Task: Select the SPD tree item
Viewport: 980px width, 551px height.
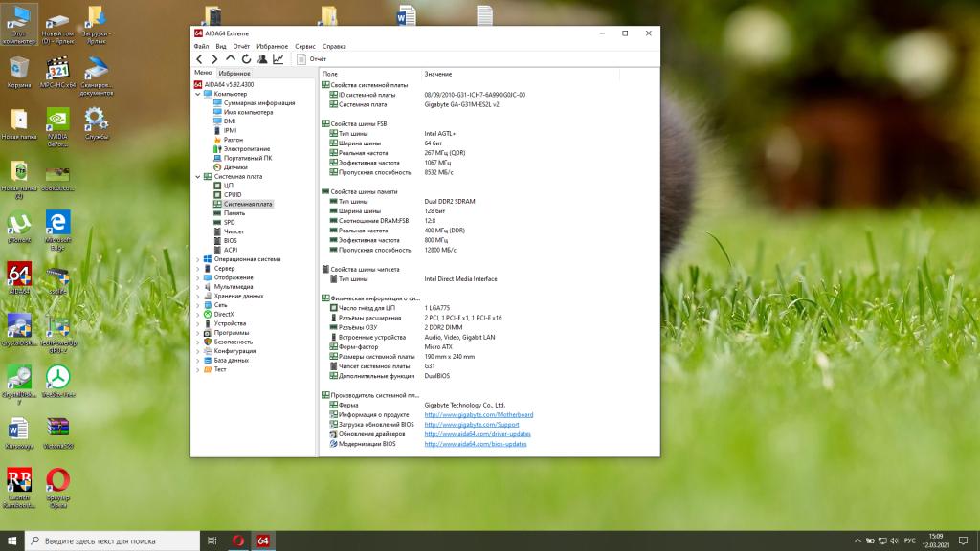Action: point(230,222)
